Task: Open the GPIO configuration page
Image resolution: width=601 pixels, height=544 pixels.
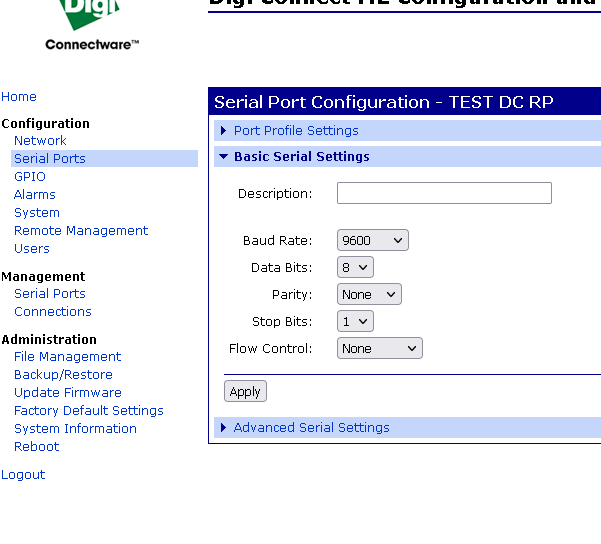Action: click(30, 177)
